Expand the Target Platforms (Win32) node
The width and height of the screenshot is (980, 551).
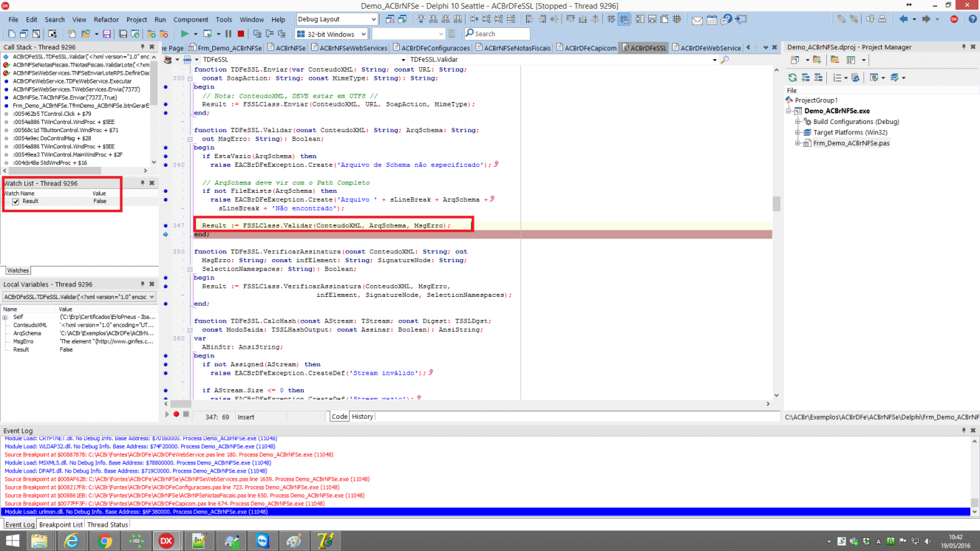(798, 132)
